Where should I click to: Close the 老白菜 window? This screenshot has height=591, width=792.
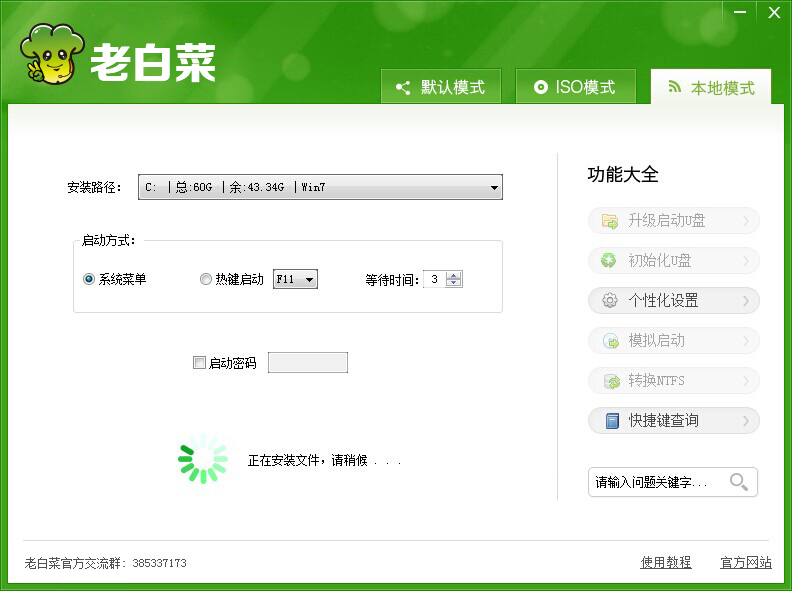(774, 12)
